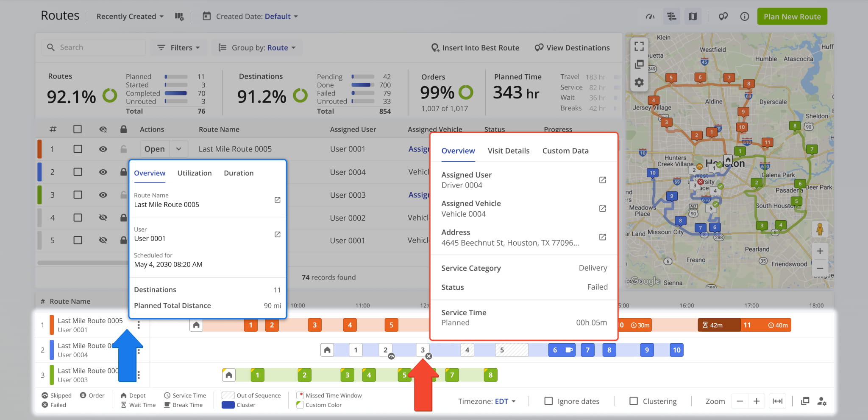
Task: Click lock icon in row 2
Action: tap(123, 172)
